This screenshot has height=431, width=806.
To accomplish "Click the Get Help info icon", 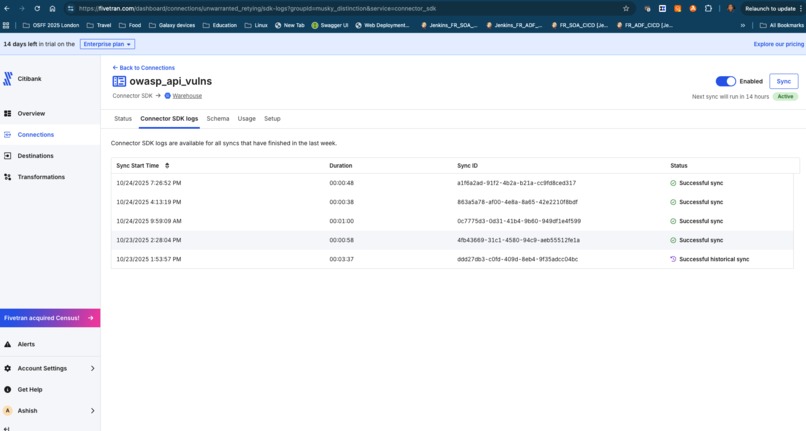I will pyautogui.click(x=7, y=389).
